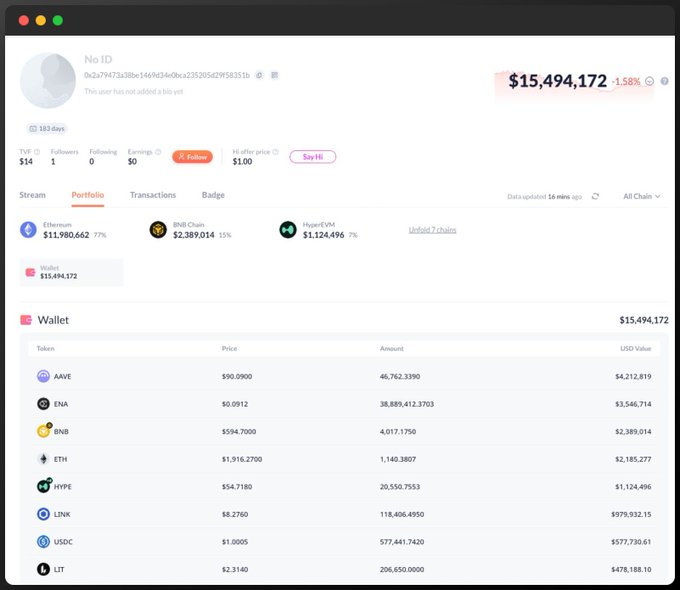
Task: Open the Badge tab
Action: (213, 195)
